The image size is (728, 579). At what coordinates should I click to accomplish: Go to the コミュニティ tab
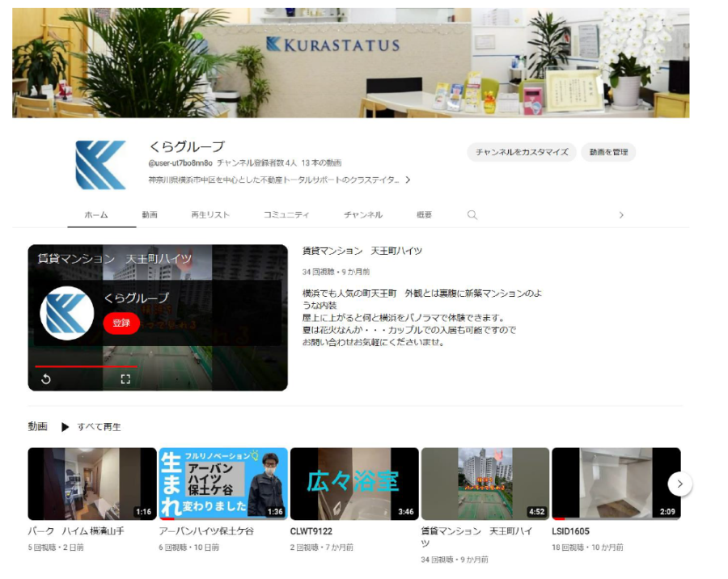click(x=286, y=215)
